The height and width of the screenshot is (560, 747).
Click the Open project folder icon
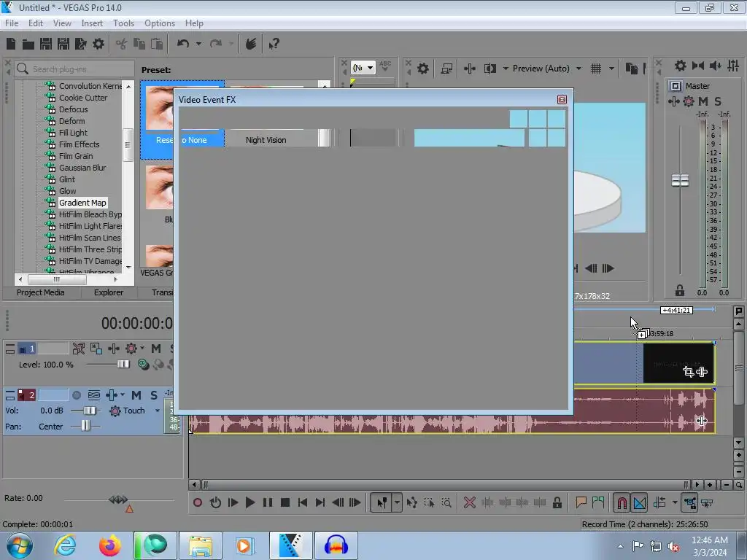point(28,44)
